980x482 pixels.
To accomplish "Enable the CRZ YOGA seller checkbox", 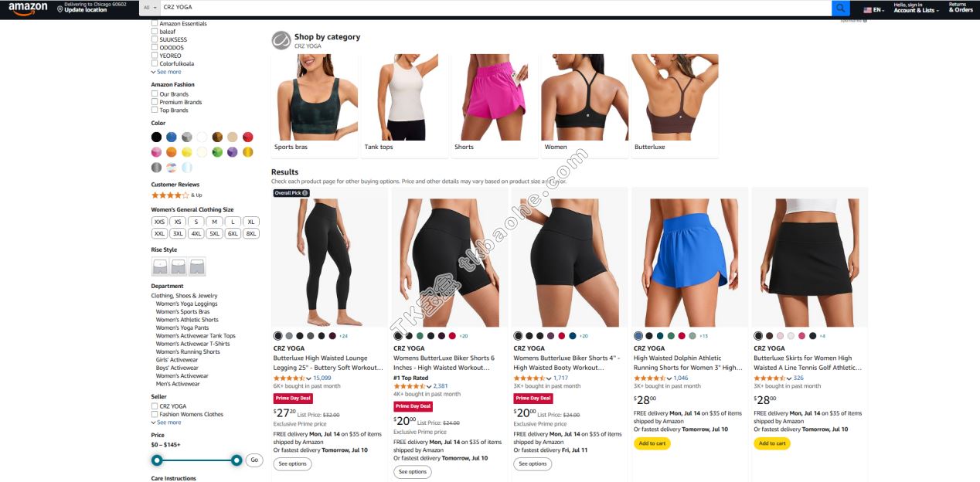I will [155, 406].
